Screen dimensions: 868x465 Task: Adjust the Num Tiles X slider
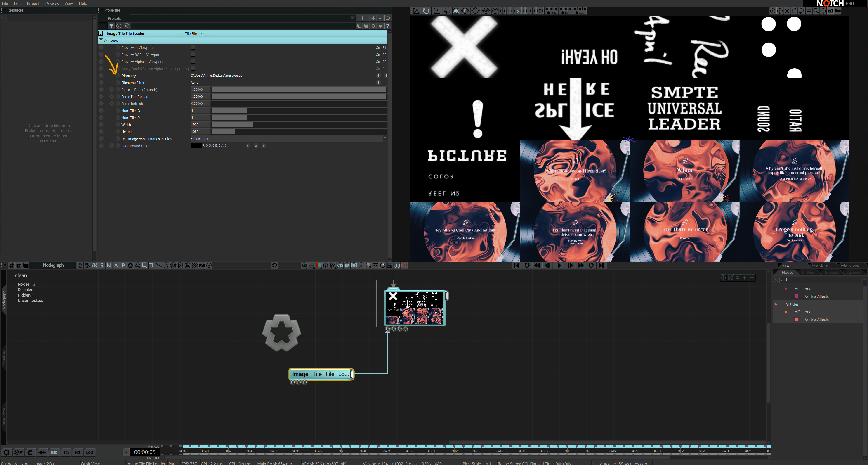coord(299,111)
